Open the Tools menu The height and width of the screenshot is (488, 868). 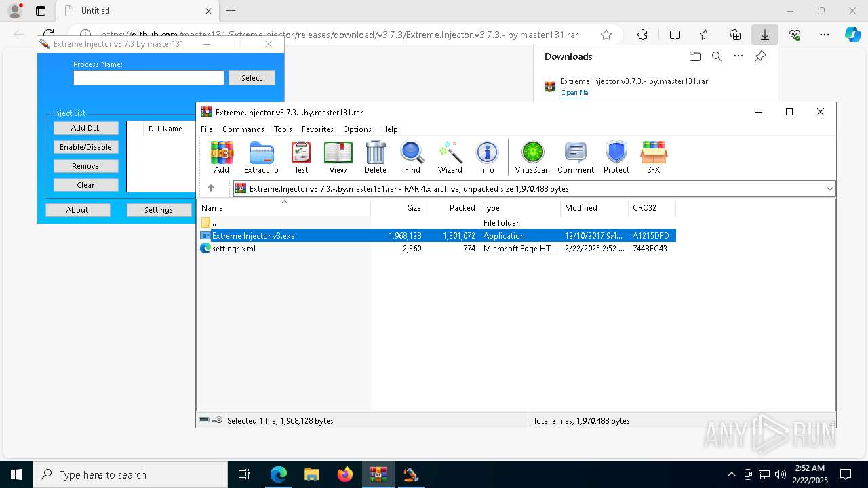pyautogui.click(x=283, y=129)
